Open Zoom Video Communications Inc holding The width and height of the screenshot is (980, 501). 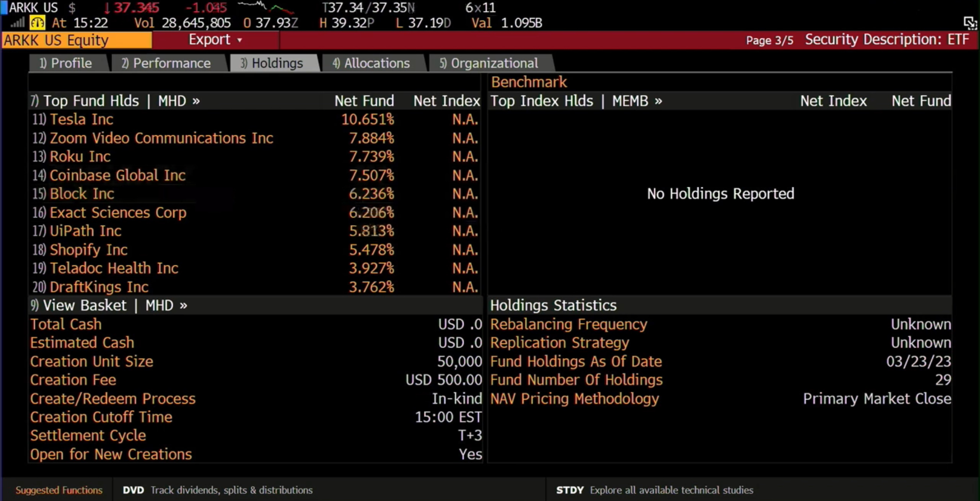tap(161, 138)
